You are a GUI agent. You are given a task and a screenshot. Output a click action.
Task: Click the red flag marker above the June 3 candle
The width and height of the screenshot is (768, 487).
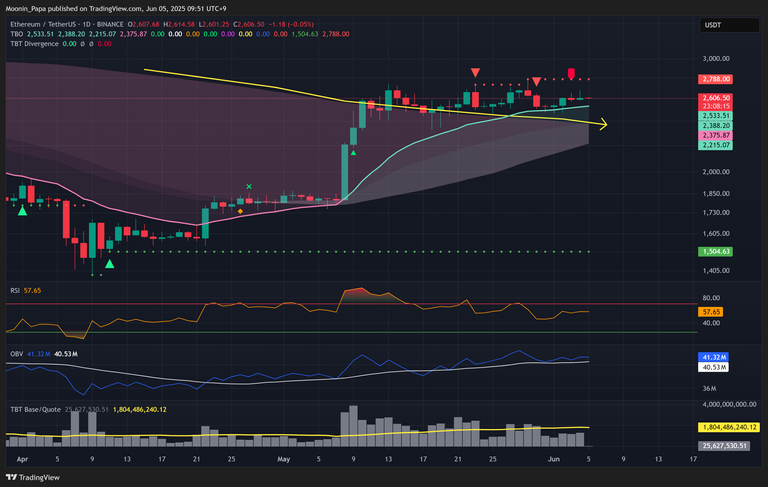tap(571, 74)
